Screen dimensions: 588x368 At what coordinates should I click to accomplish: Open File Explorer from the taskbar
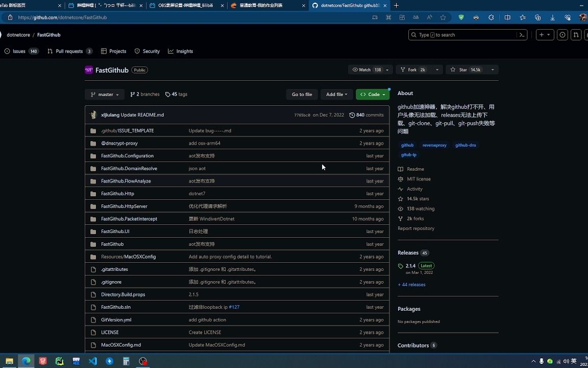click(x=9, y=361)
